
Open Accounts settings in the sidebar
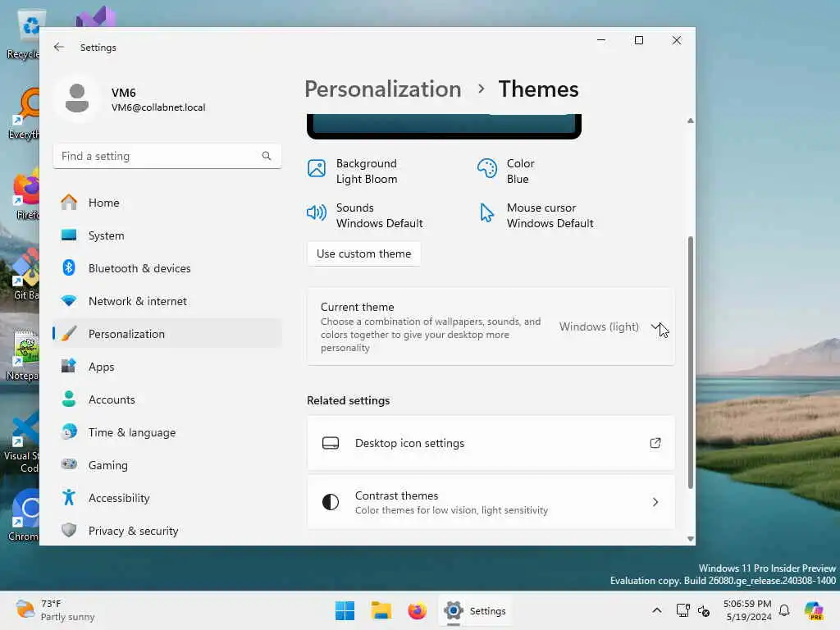point(167,399)
